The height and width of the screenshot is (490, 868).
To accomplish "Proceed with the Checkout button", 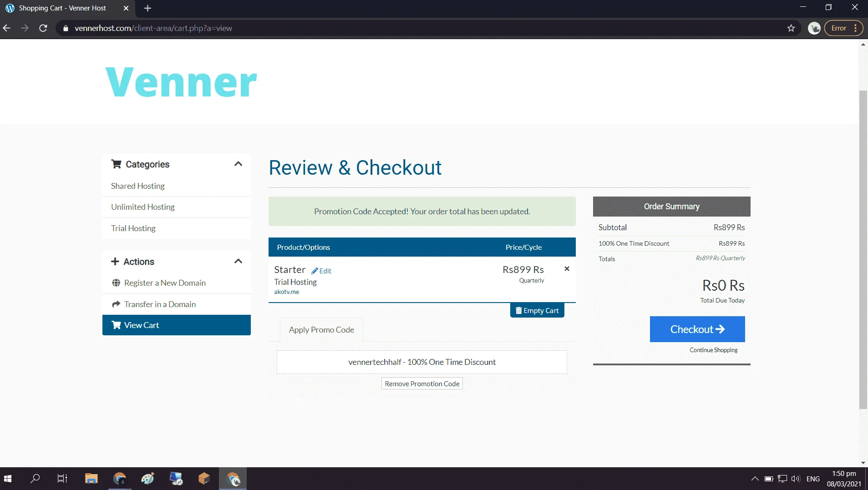I will (x=697, y=329).
